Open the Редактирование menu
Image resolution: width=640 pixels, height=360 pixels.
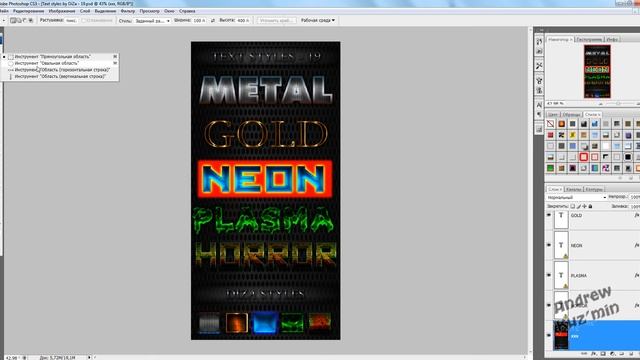[x=29, y=11]
